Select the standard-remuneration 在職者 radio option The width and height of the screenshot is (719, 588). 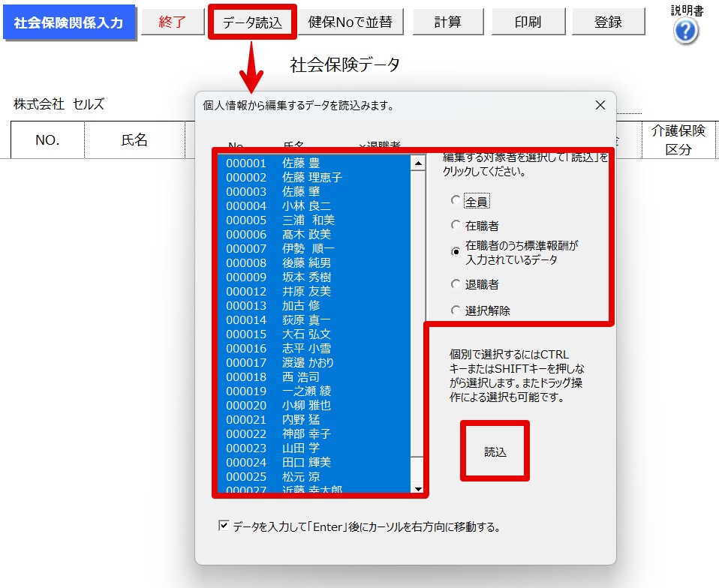456,251
